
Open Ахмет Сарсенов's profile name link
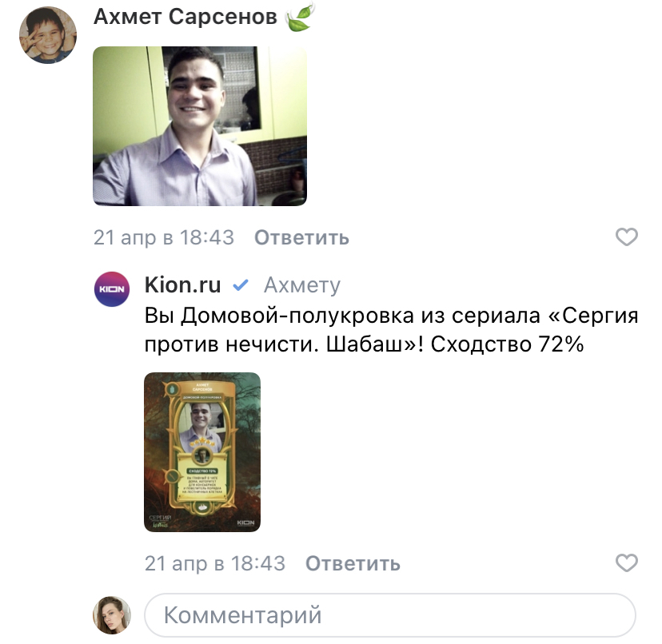(185, 17)
